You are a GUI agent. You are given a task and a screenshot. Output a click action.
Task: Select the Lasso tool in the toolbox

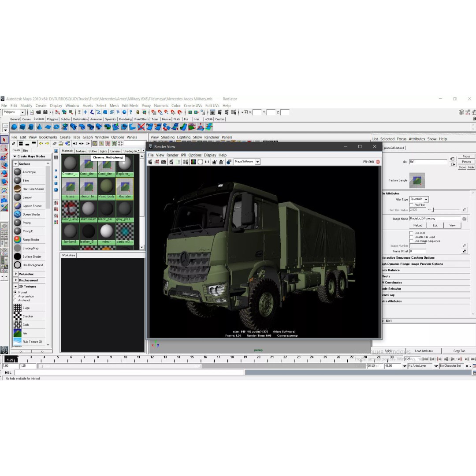point(4,149)
